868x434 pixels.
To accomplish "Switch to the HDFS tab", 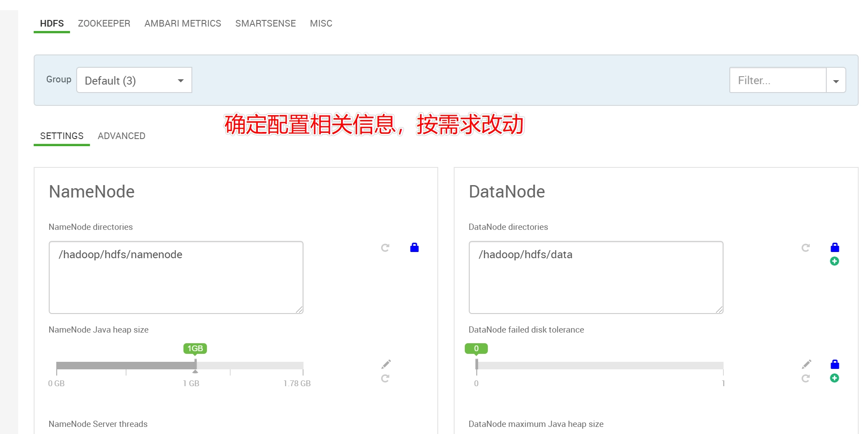I will pos(52,23).
